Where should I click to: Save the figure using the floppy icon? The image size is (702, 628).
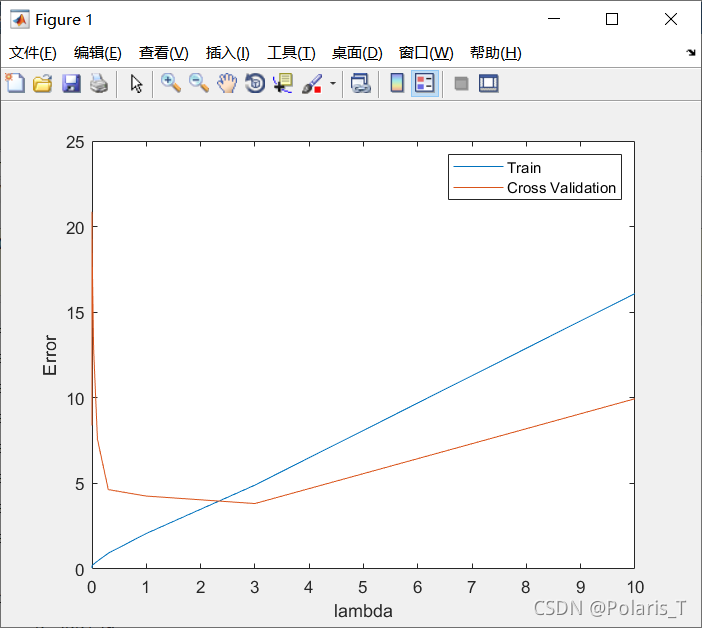(71, 84)
